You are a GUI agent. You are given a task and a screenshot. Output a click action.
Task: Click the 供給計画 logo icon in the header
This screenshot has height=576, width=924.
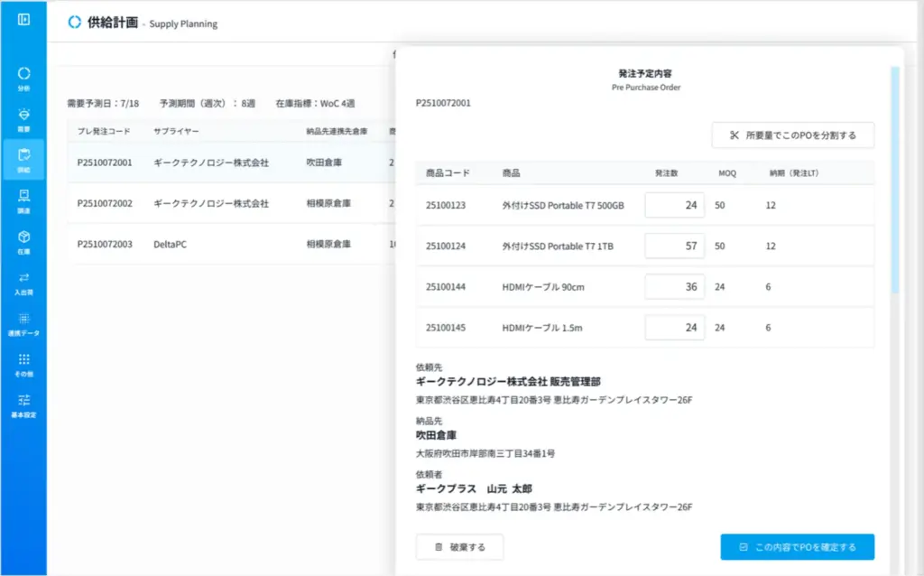(74, 23)
